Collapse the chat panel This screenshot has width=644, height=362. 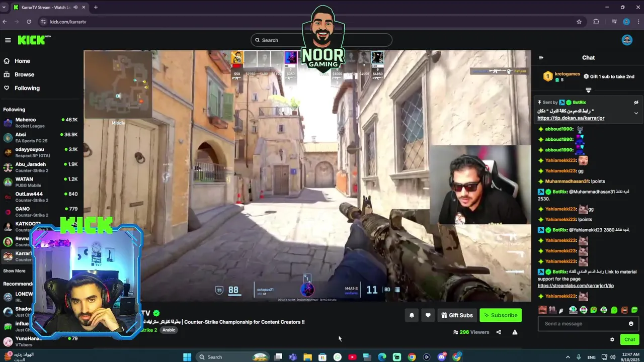pos(541,58)
